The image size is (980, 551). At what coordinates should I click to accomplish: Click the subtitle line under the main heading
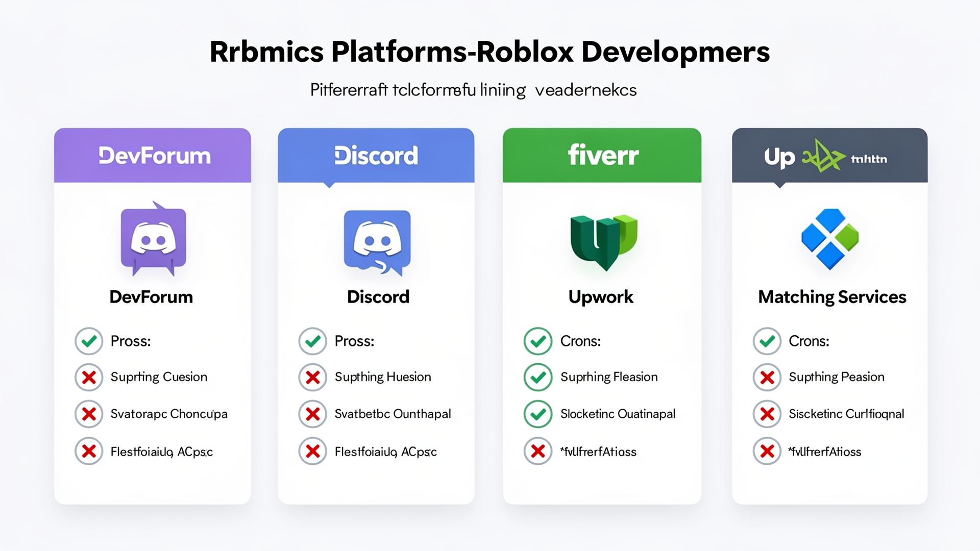pyautogui.click(x=473, y=90)
